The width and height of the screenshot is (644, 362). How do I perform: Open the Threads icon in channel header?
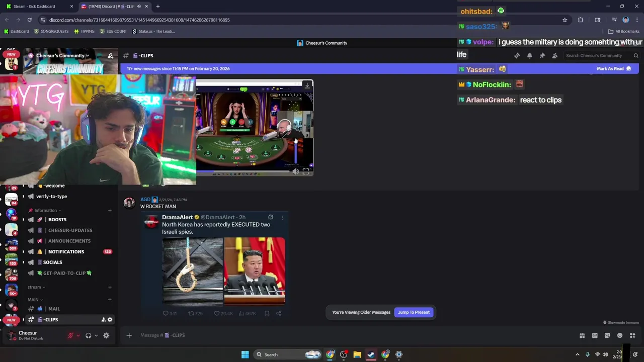coord(517,56)
